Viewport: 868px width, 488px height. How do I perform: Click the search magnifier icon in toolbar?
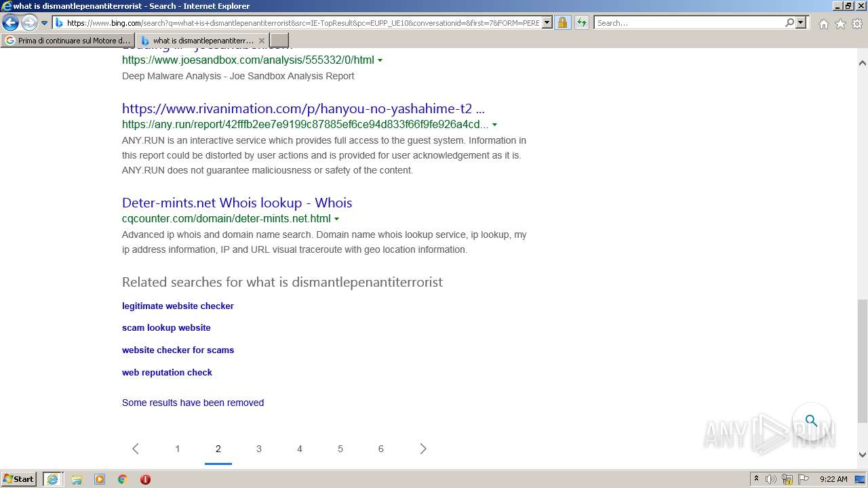pyautogui.click(x=789, y=23)
